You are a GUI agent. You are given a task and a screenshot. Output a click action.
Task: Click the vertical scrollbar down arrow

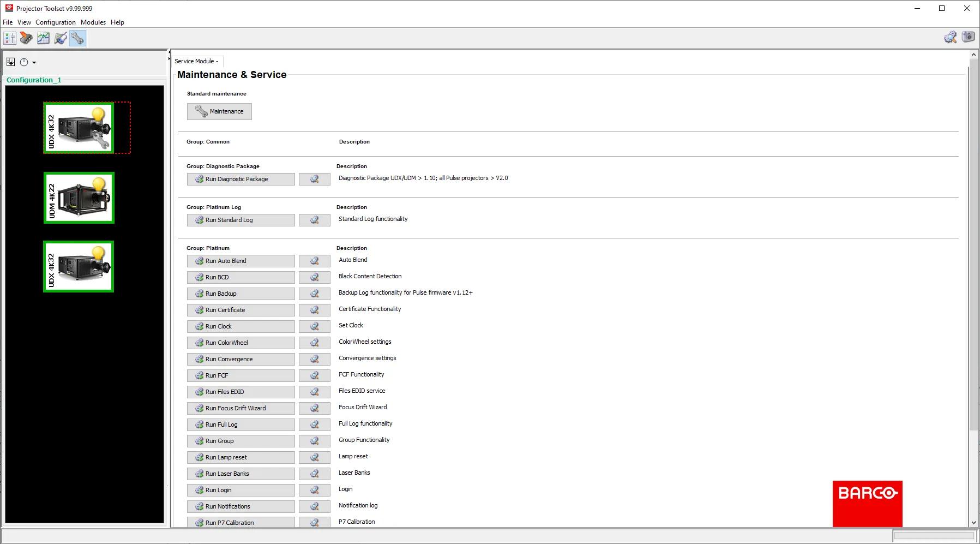coord(973,522)
